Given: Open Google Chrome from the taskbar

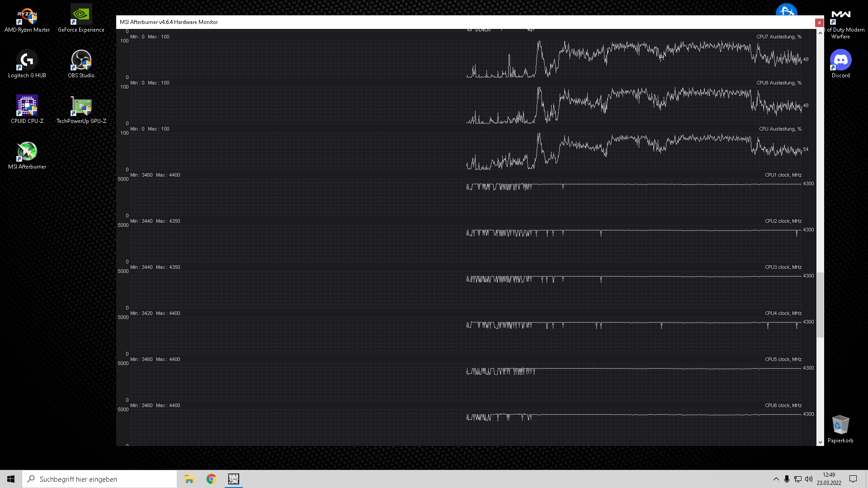Looking at the screenshot, I should tap(211, 479).
